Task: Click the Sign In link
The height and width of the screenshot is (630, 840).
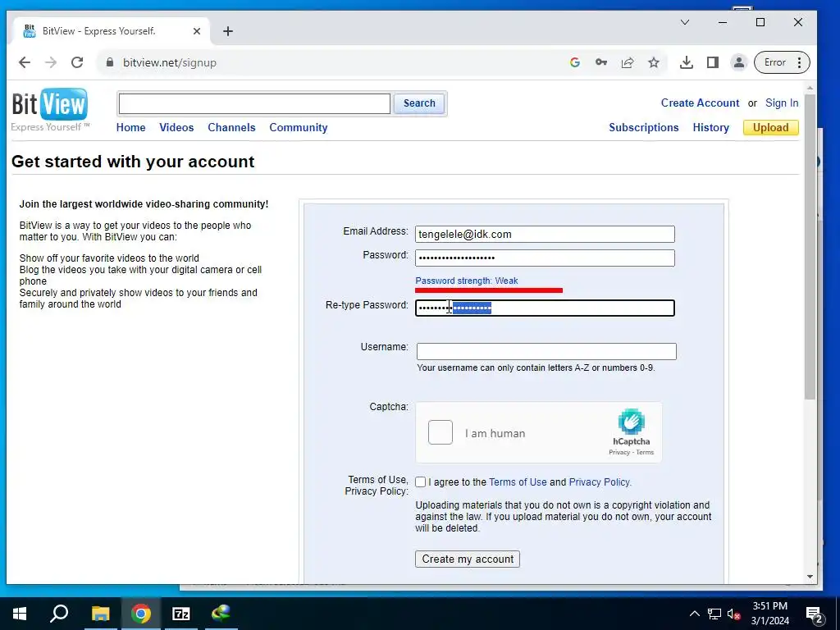Action: (782, 103)
